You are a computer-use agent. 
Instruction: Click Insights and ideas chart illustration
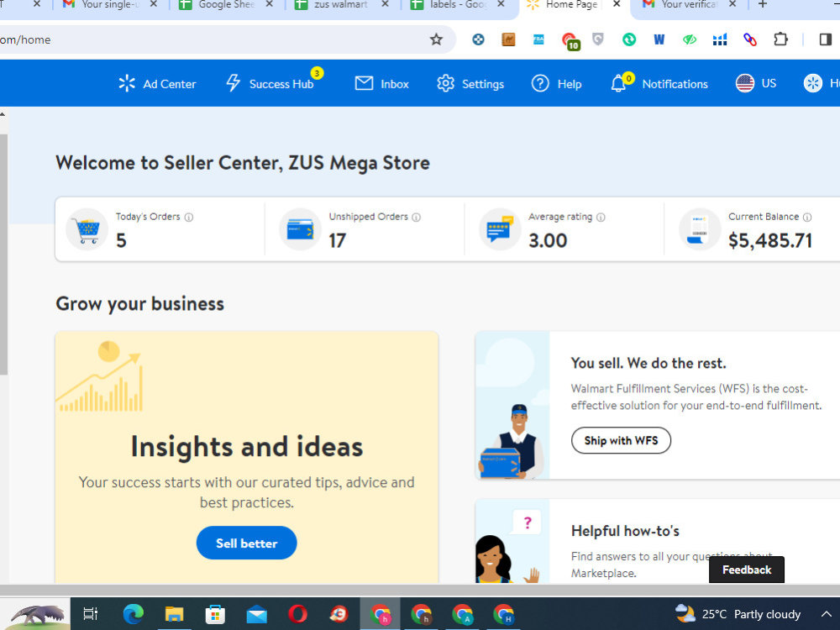coord(99,376)
